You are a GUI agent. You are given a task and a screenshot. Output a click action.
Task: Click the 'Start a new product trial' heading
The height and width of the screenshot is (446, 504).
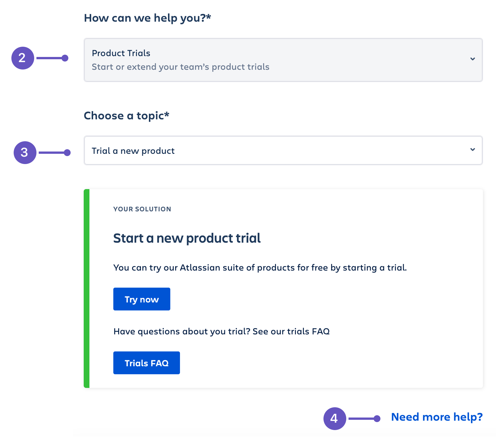pyautogui.click(x=187, y=238)
